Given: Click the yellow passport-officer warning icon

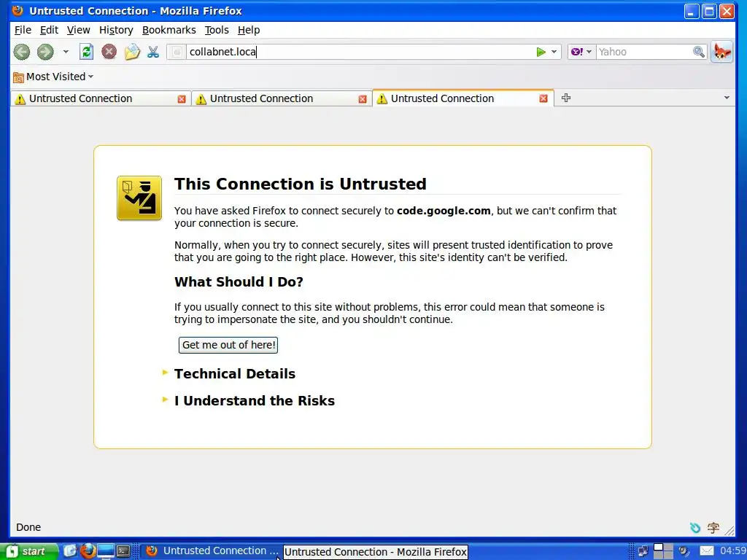Looking at the screenshot, I should (139, 198).
